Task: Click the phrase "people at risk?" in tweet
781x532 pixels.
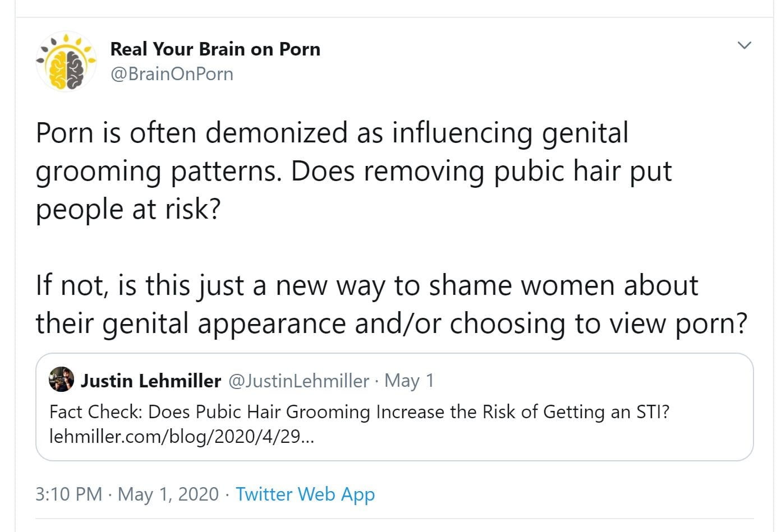Action: [128, 209]
